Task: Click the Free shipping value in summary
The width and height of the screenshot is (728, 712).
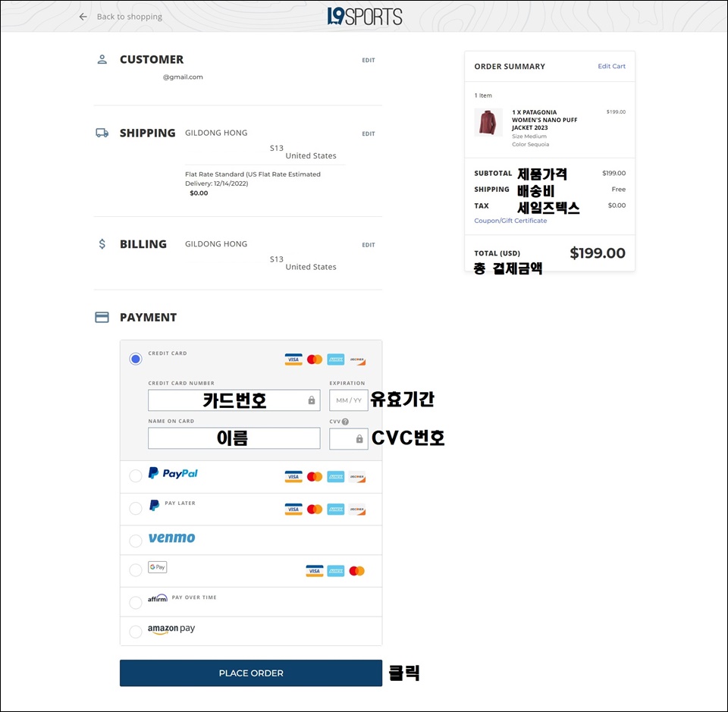Action: click(619, 190)
